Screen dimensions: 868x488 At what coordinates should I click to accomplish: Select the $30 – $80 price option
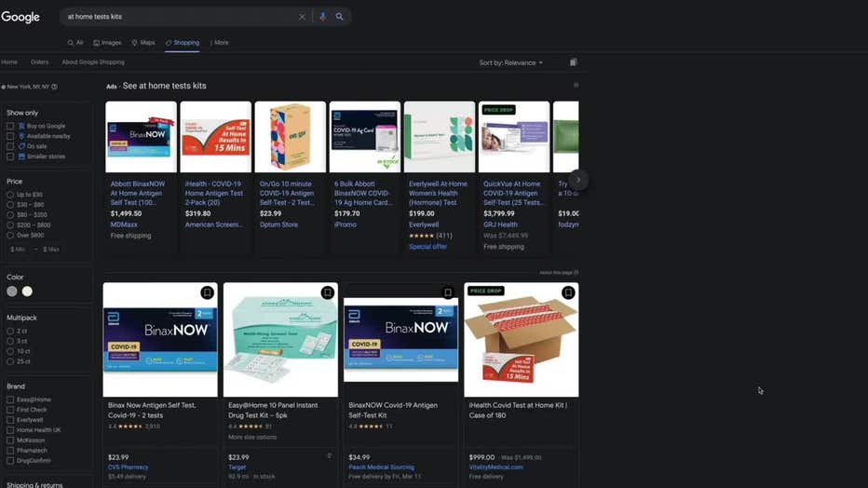pos(10,205)
